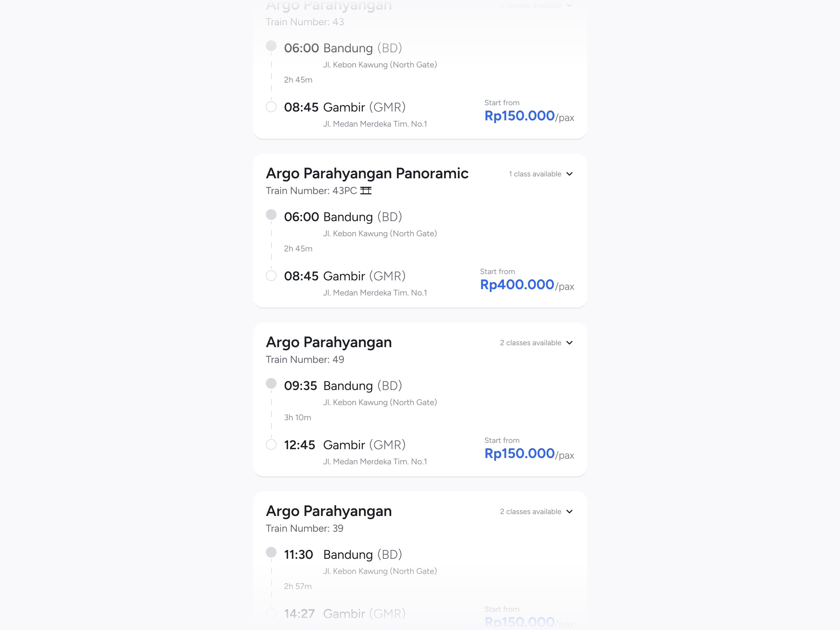
Task: Click the '2h 45m' duration label on Panoramic
Action: click(x=298, y=249)
